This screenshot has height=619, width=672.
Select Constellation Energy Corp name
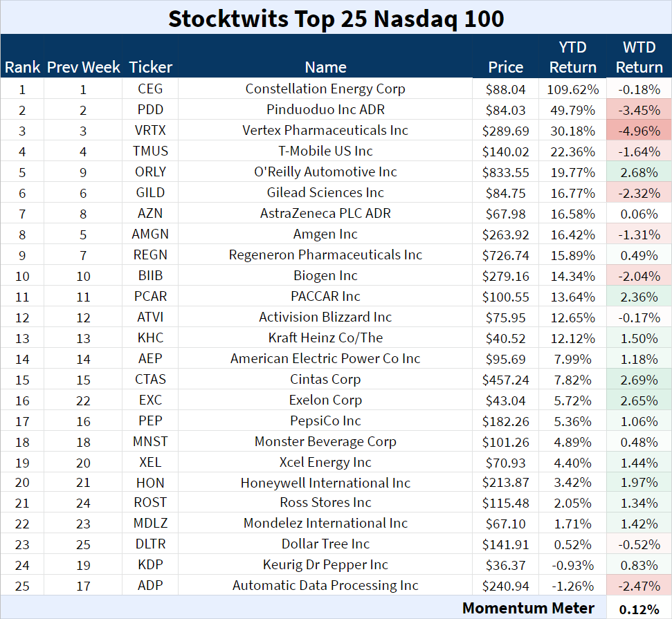[325, 89]
